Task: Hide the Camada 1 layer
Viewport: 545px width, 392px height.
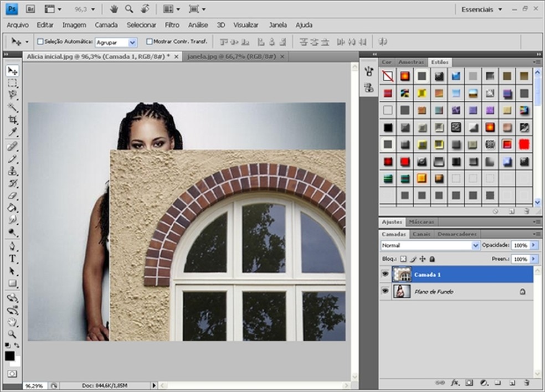Action: click(x=385, y=274)
